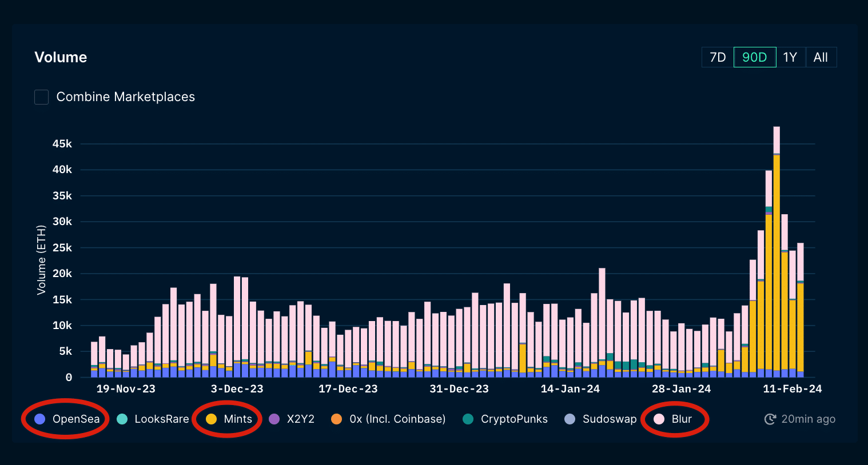This screenshot has height=465, width=868.
Task: Toggle the OpenSea legend dot
Action: point(40,419)
